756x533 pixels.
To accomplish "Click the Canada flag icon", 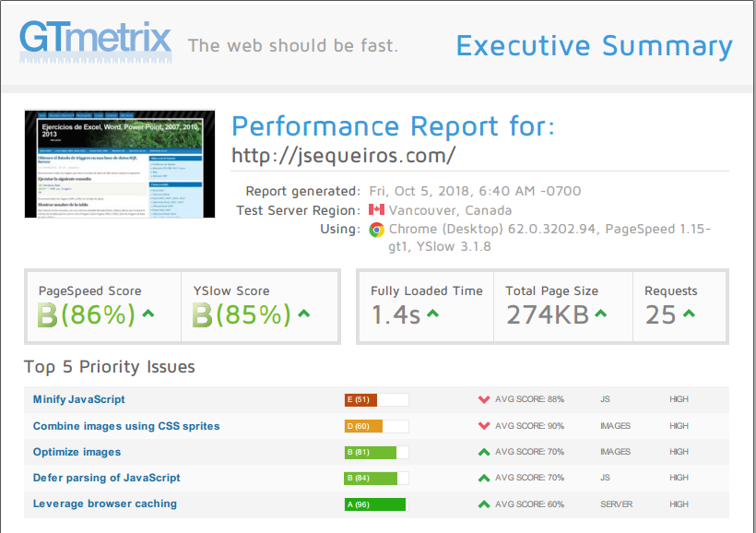I will [377, 209].
